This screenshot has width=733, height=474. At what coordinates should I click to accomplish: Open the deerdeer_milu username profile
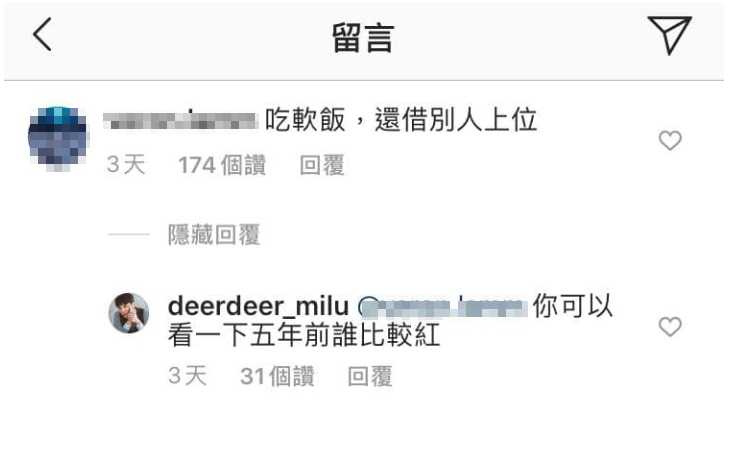pos(259,306)
